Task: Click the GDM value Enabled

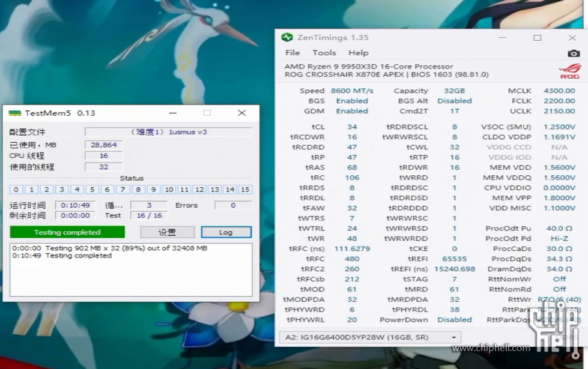Action: (x=352, y=111)
